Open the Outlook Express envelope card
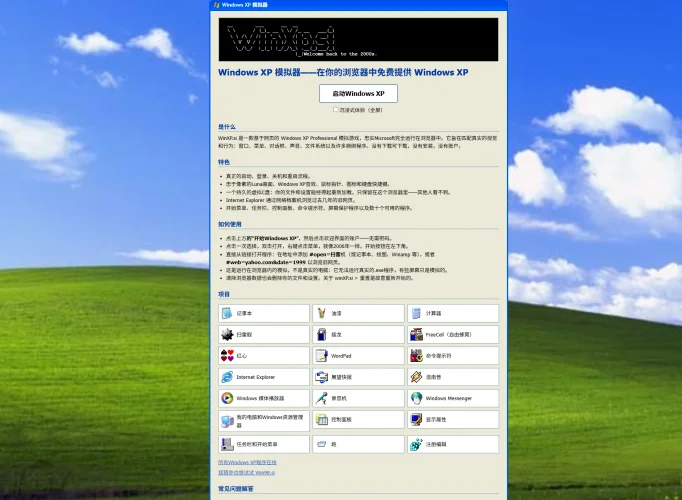 [x=358, y=377]
